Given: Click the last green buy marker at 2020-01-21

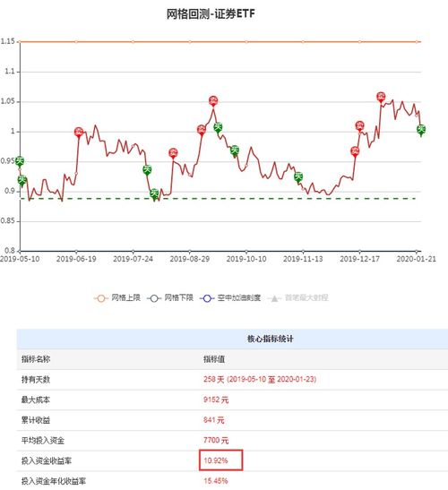Looking at the screenshot, I should coord(421,130).
